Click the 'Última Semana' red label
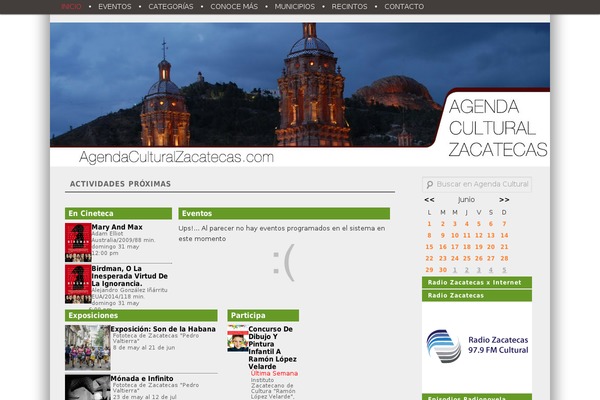This screenshot has height=400, width=600. [274, 373]
